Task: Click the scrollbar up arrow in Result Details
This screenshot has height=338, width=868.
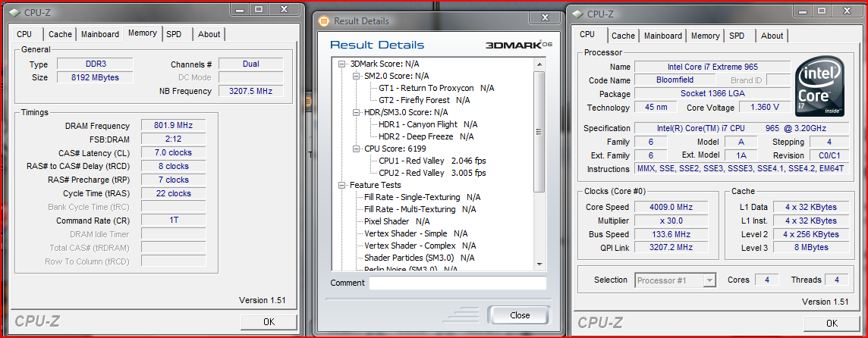Action: pyautogui.click(x=539, y=64)
